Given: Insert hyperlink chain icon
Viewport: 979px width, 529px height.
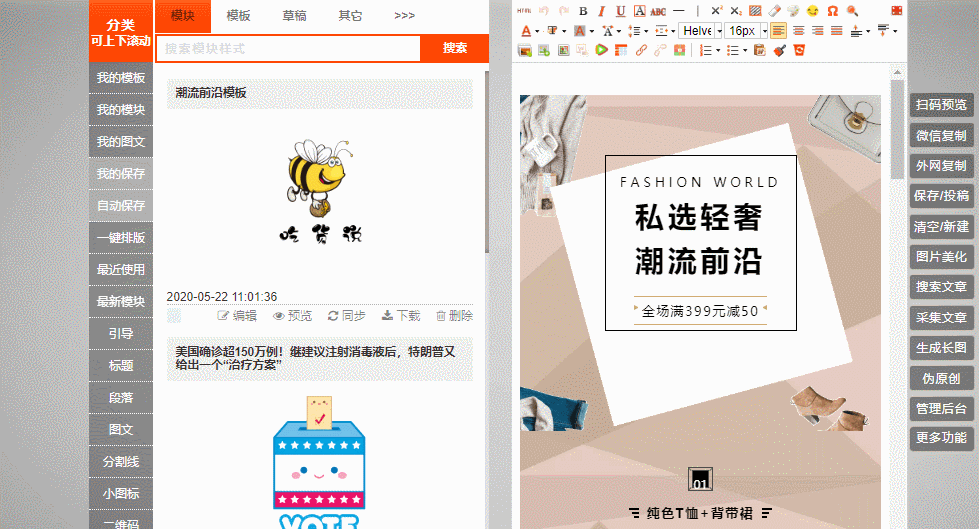Looking at the screenshot, I should pos(641,50).
